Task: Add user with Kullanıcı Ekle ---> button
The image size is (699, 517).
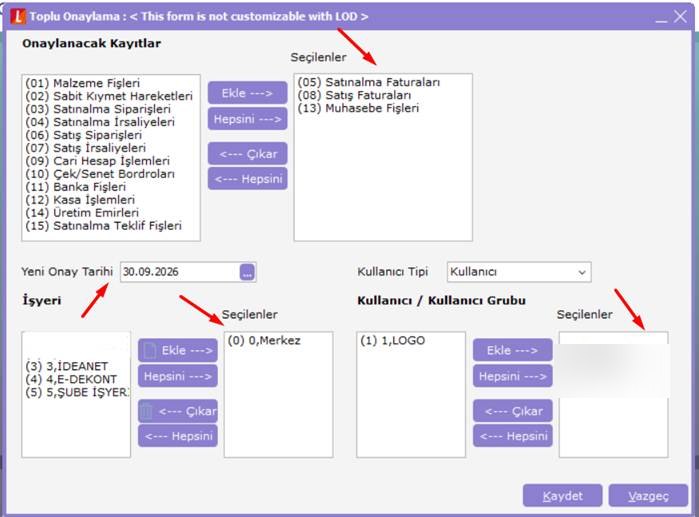Action: [x=513, y=350]
